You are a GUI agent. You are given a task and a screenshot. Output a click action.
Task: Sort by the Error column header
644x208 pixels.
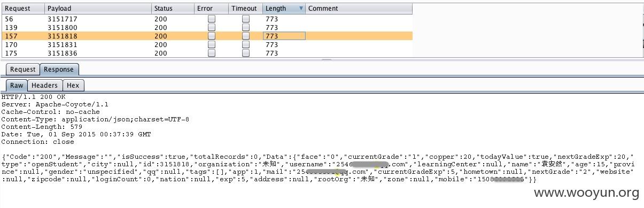click(212, 9)
